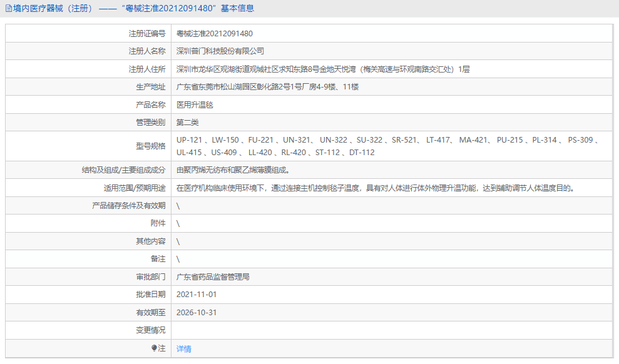Click expiry date 2026-10-31
Screen dimensions: 619x364
point(196,312)
